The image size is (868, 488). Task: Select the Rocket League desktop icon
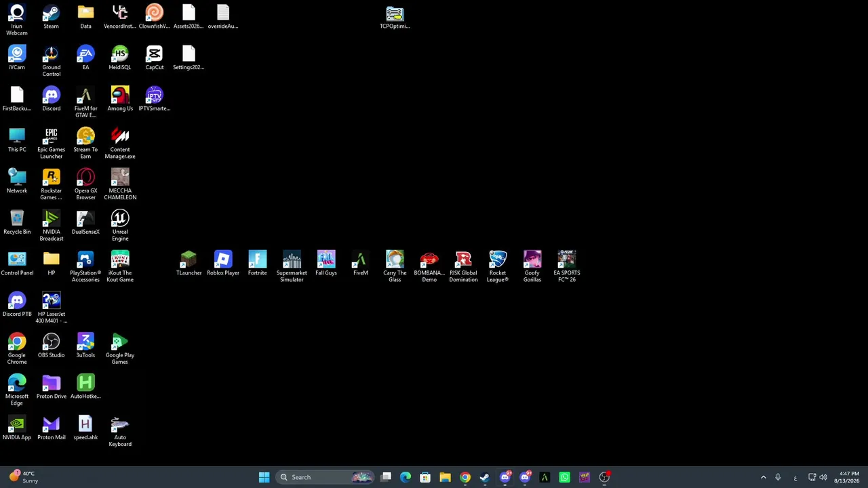tap(498, 268)
